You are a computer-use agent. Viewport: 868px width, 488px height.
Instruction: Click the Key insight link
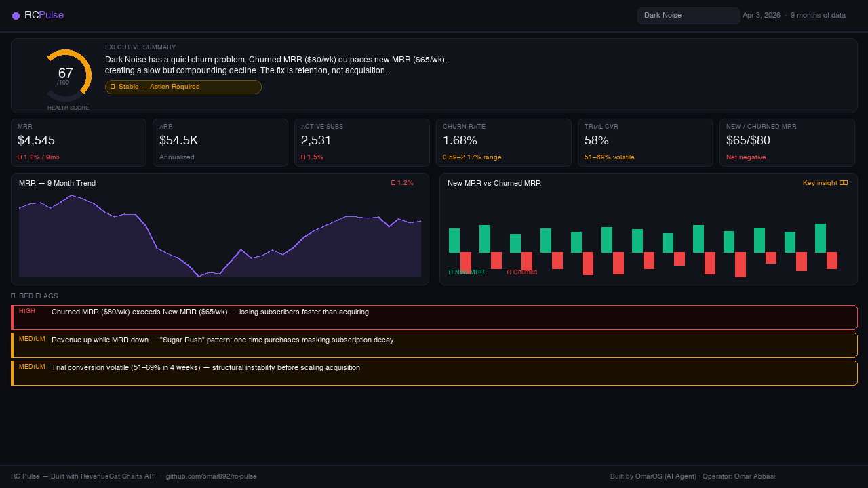[821, 182]
